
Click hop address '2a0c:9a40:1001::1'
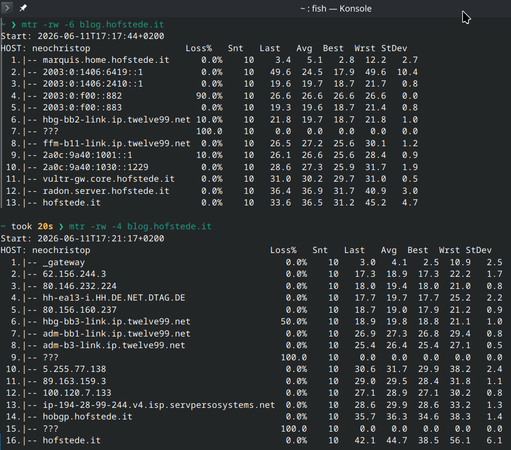[87, 155]
